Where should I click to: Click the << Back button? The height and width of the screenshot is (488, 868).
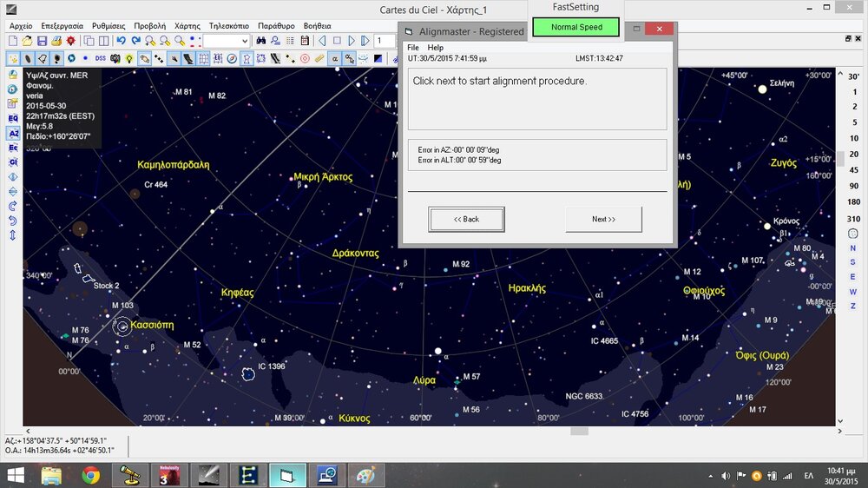pyautogui.click(x=466, y=220)
